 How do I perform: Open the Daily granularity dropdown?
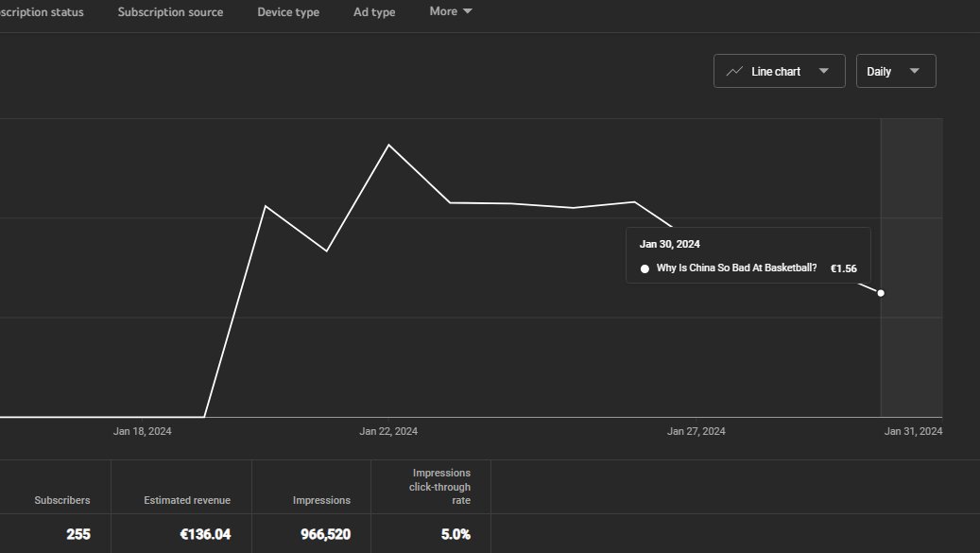896,71
